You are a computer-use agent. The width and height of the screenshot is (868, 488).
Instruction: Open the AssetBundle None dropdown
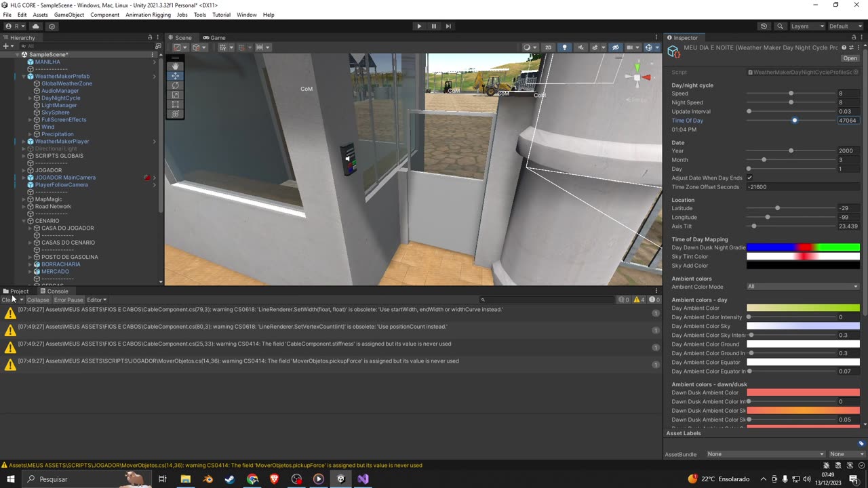tap(765, 454)
